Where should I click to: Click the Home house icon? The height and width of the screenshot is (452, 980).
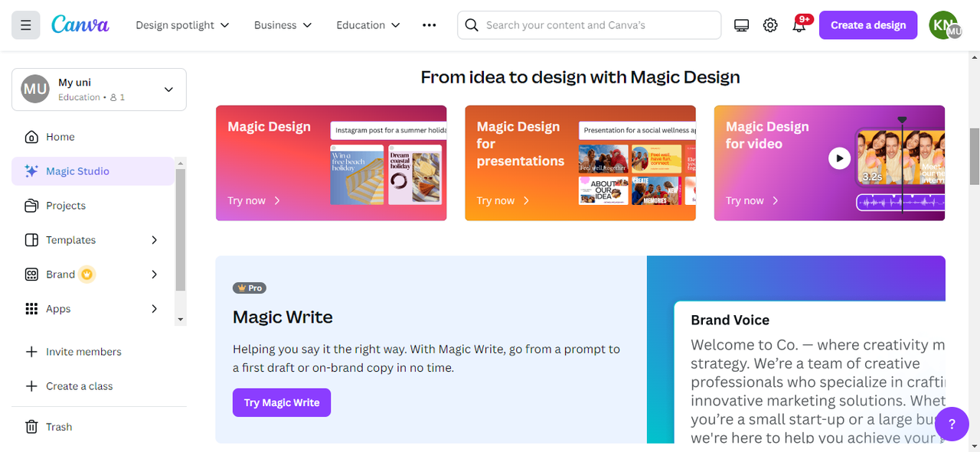coord(31,137)
